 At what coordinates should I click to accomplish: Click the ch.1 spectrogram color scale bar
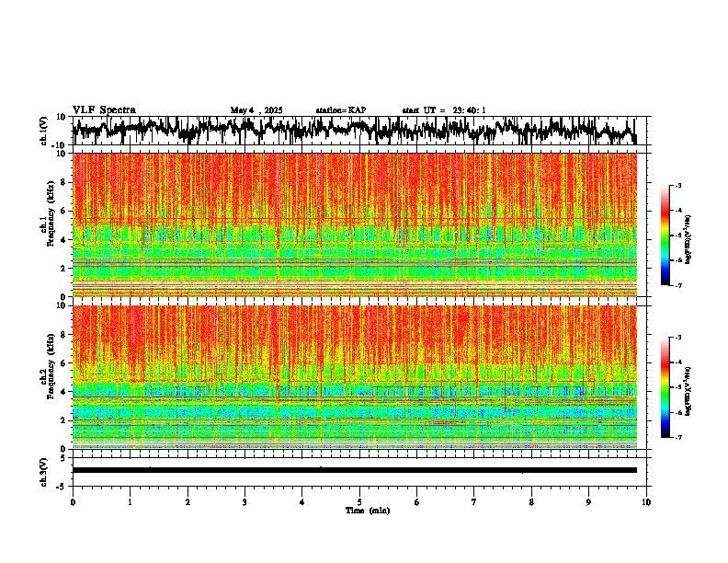coord(665,236)
